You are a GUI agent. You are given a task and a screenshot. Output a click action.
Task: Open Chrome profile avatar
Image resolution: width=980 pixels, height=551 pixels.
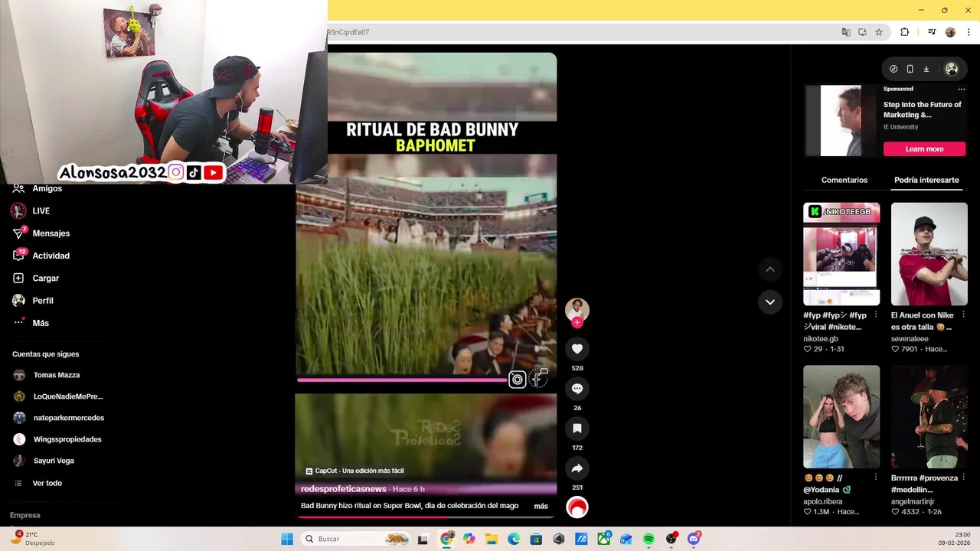tap(950, 32)
